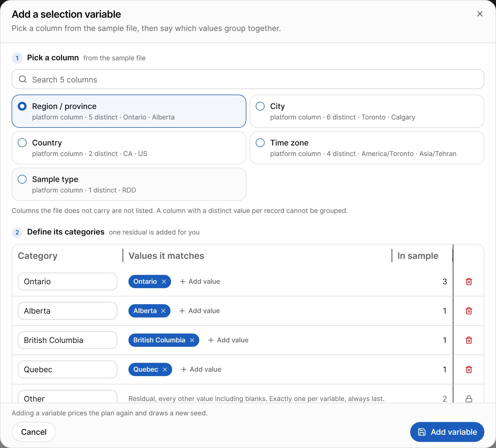This screenshot has width=496, height=448.
Task: Click the lock icon on Other row
Action: [469, 398]
